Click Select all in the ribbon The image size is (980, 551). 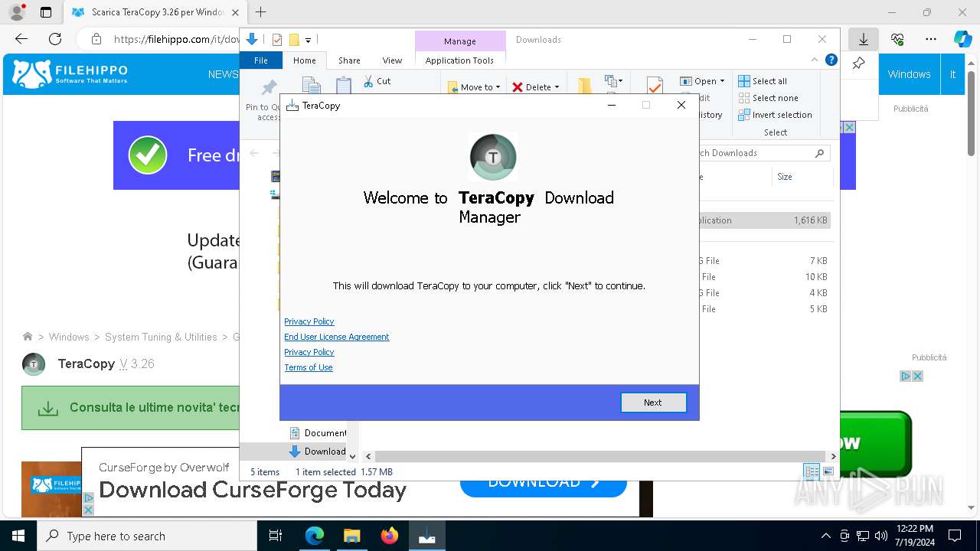point(763,81)
